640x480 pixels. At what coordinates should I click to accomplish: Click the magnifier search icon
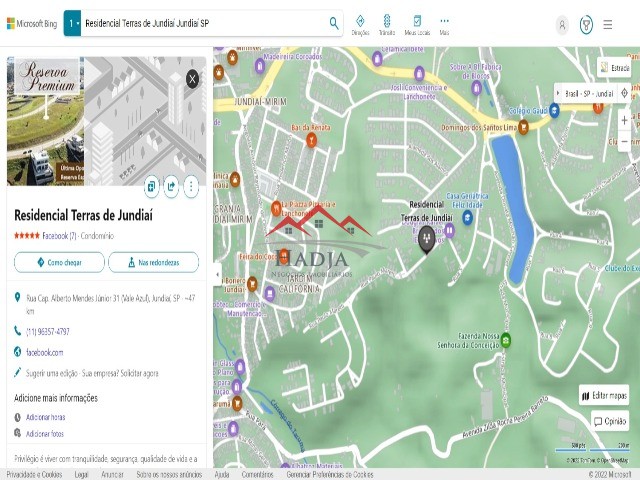point(334,23)
